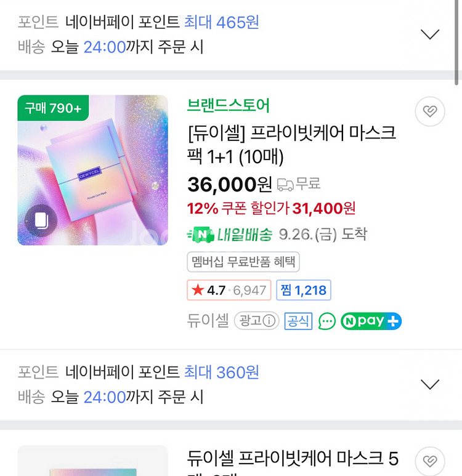Tap the 찜 1,218 count badge

[x=303, y=290]
